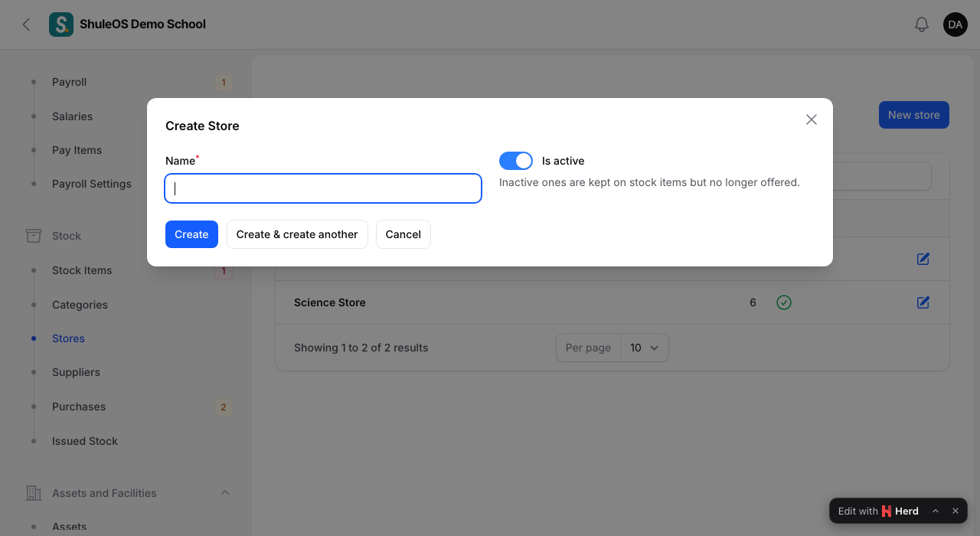The width and height of the screenshot is (980, 536).
Task: Collapse the Assets and Facilities section
Action: click(225, 493)
